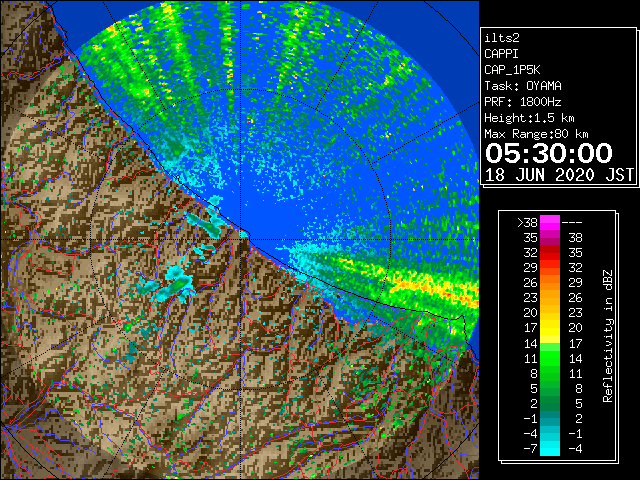Click the '---' legend label beside magenta

point(572,222)
